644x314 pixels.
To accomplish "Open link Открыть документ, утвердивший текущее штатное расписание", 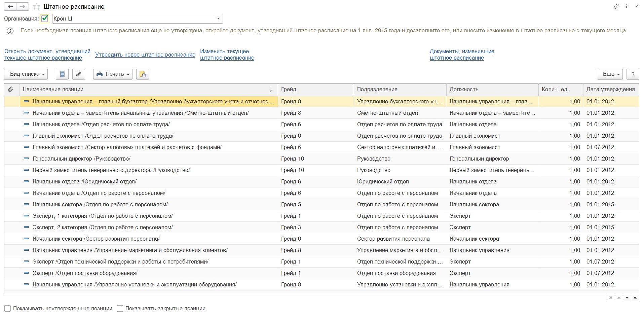I will tap(47, 55).
